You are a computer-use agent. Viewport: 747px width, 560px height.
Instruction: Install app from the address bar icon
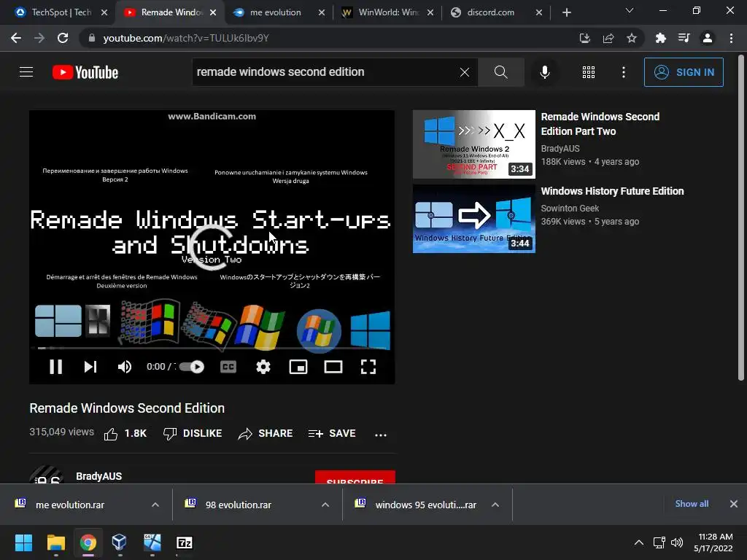click(x=584, y=38)
